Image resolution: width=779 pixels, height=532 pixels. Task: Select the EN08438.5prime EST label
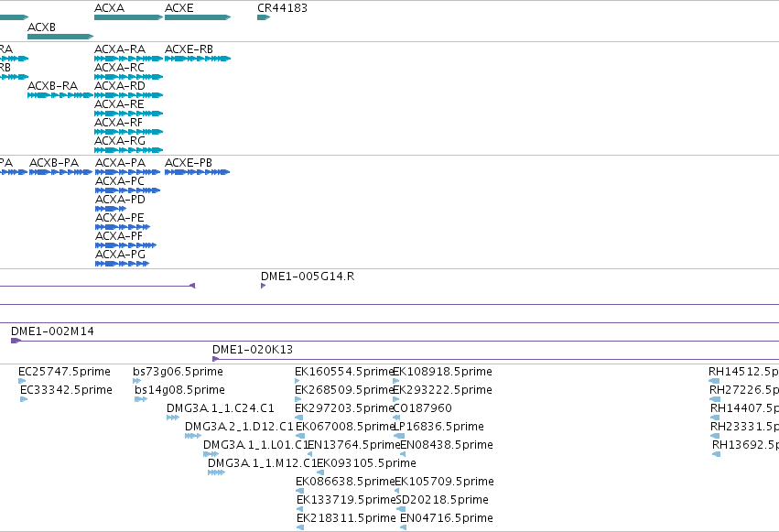point(447,445)
